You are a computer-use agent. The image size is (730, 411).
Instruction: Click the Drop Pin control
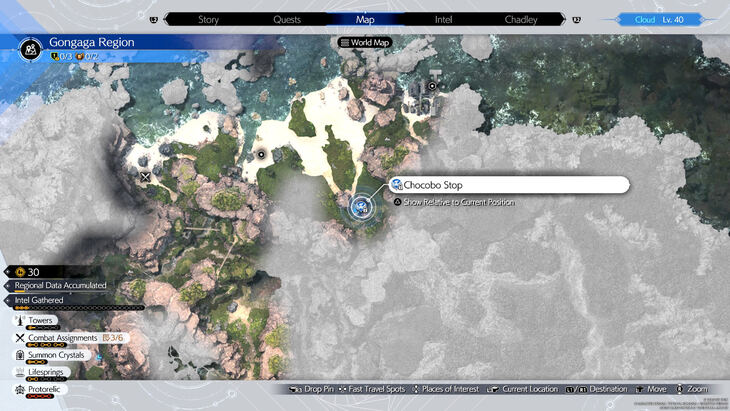coord(311,389)
